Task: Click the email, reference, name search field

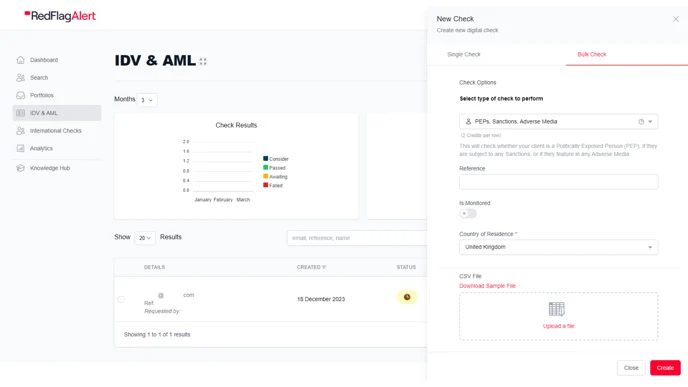Action: click(357, 238)
